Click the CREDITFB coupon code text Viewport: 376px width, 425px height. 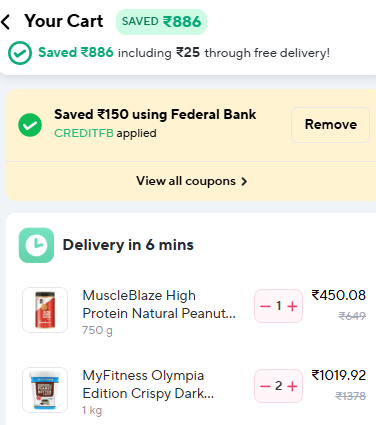point(84,133)
